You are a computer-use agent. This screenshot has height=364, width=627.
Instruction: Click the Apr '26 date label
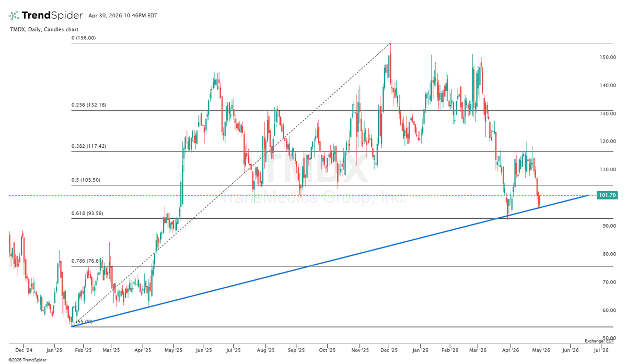510,351
